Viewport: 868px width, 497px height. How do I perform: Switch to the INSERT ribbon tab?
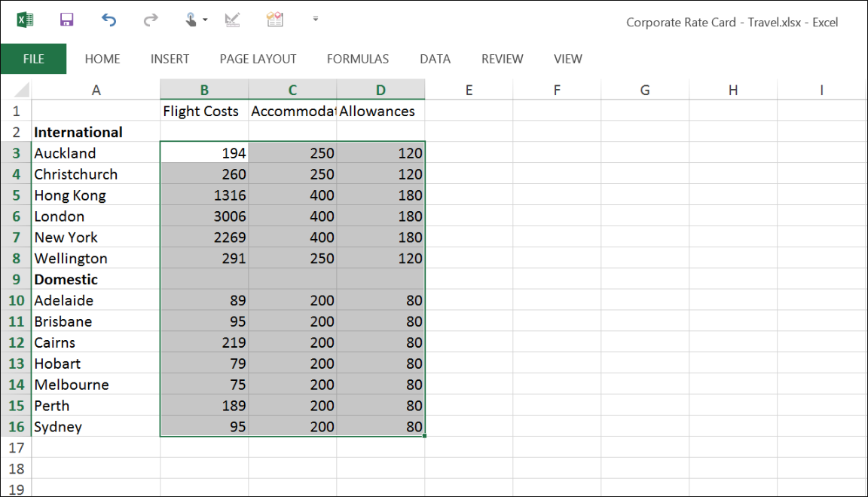point(170,58)
